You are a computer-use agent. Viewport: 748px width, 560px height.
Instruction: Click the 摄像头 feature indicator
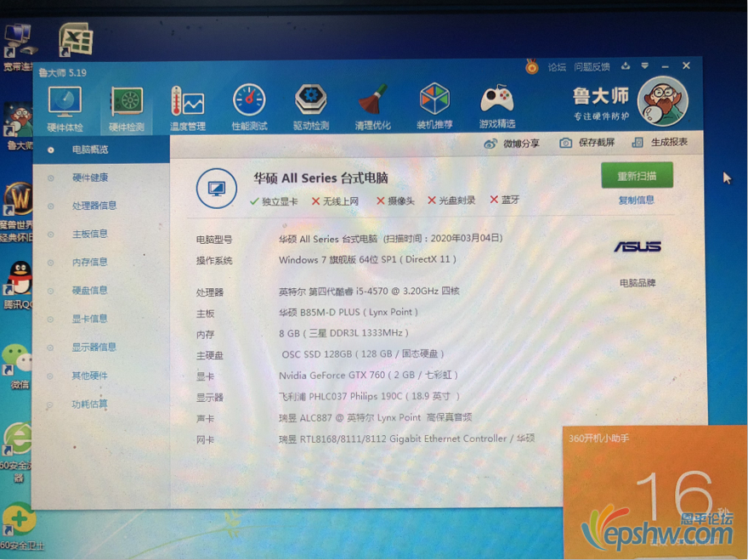(395, 201)
